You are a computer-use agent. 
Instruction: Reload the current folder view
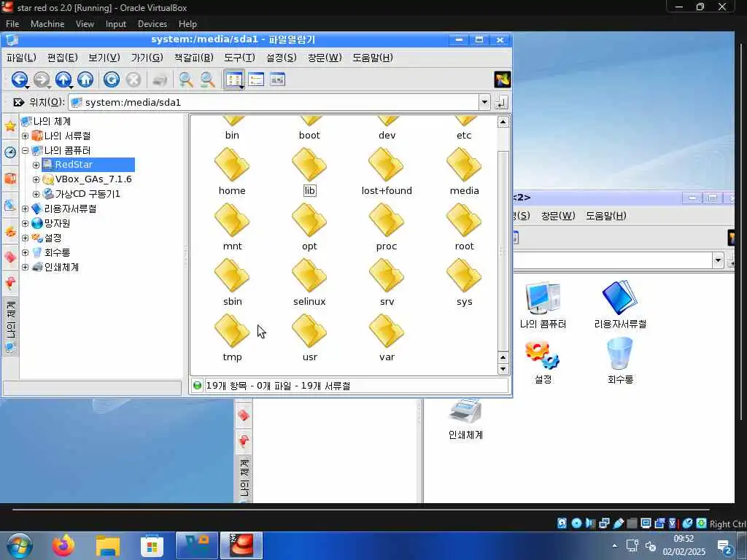(x=112, y=79)
